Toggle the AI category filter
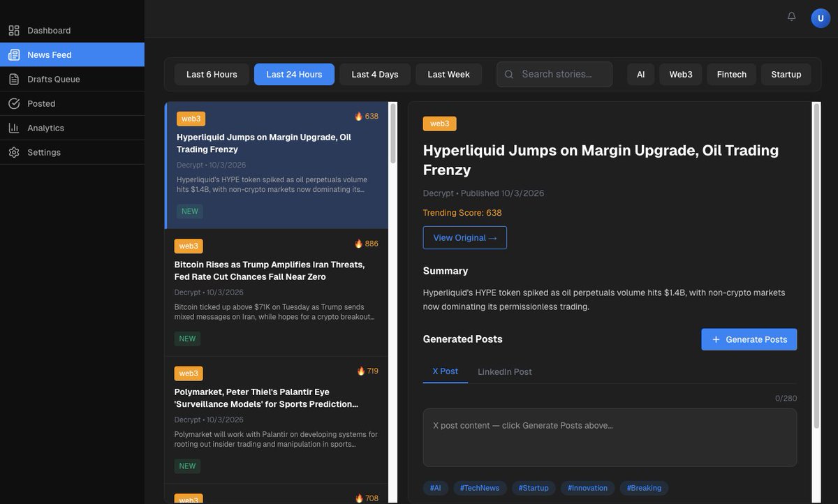Image resolution: width=838 pixels, height=504 pixels. tap(640, 75)
